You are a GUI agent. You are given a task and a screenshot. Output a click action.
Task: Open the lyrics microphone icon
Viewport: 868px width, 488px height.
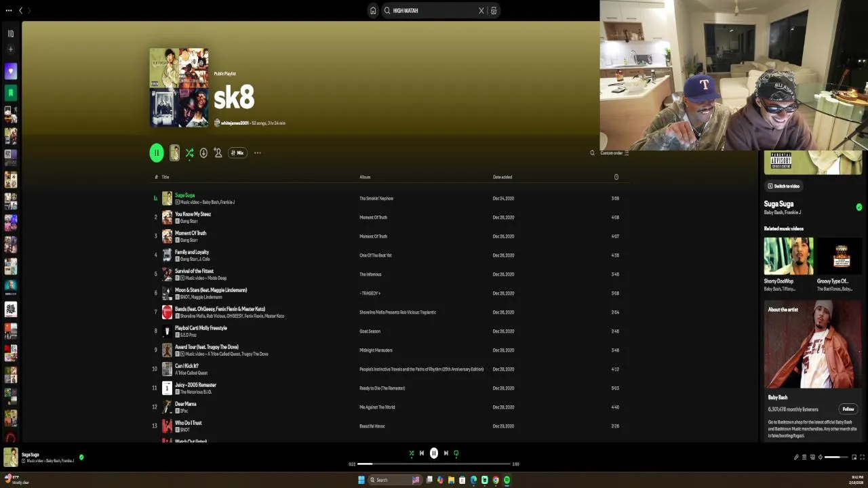click(x=796, y=457)
